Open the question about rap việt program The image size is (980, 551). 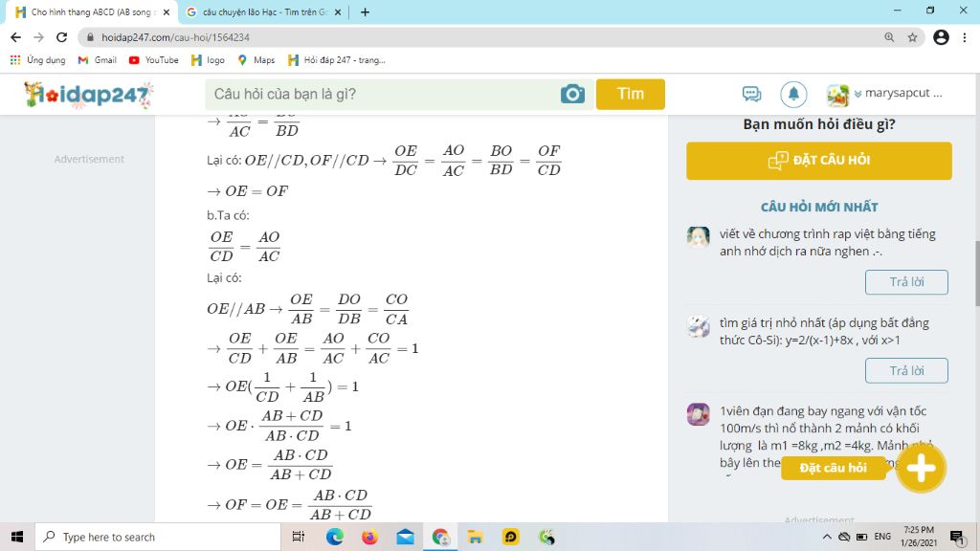(x=827, y=242)
